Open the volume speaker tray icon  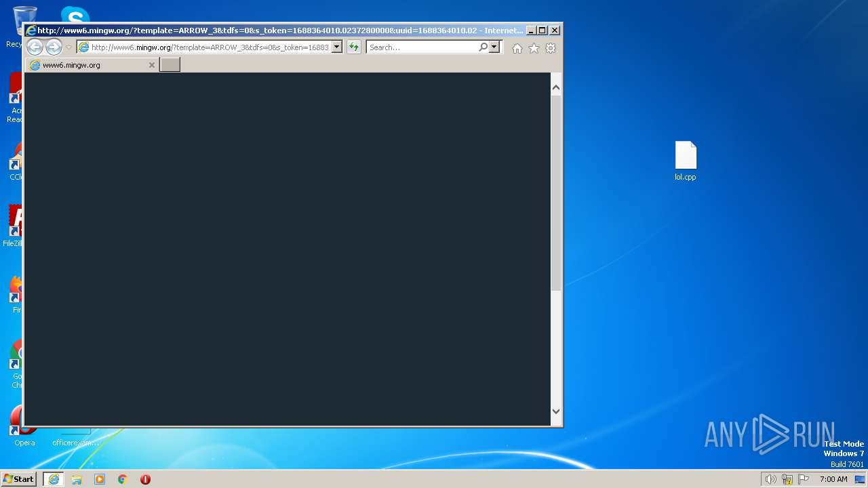(x=770, y=479)
